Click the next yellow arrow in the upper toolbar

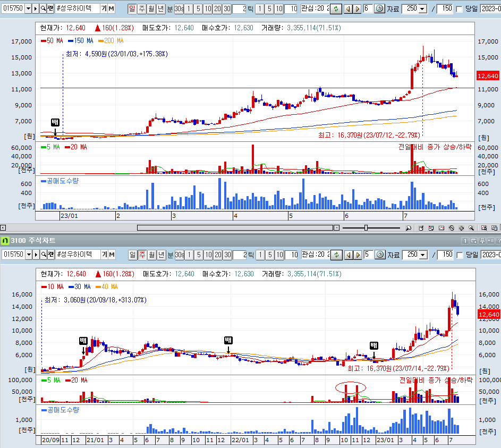point(358,9)
